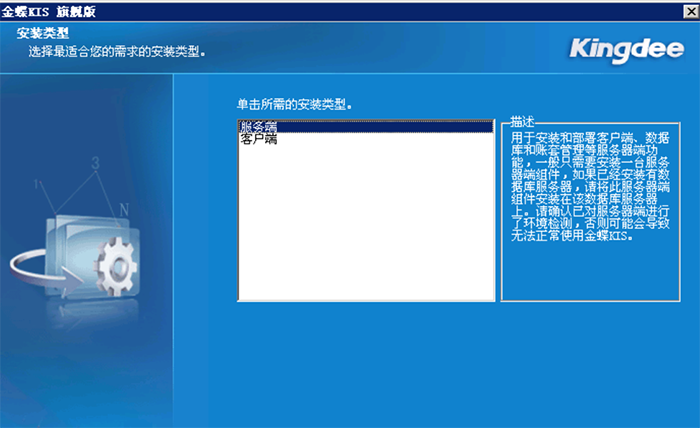This screenshot has width=700, height=428.
Task: Close the 金蝶KIS 旗舰版 installer window
Action: tap(691, 11)
